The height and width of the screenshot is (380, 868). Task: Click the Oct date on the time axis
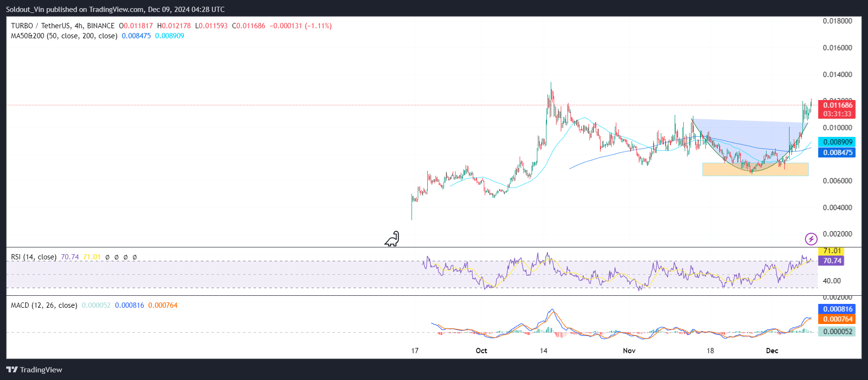(x=481, y=351)
